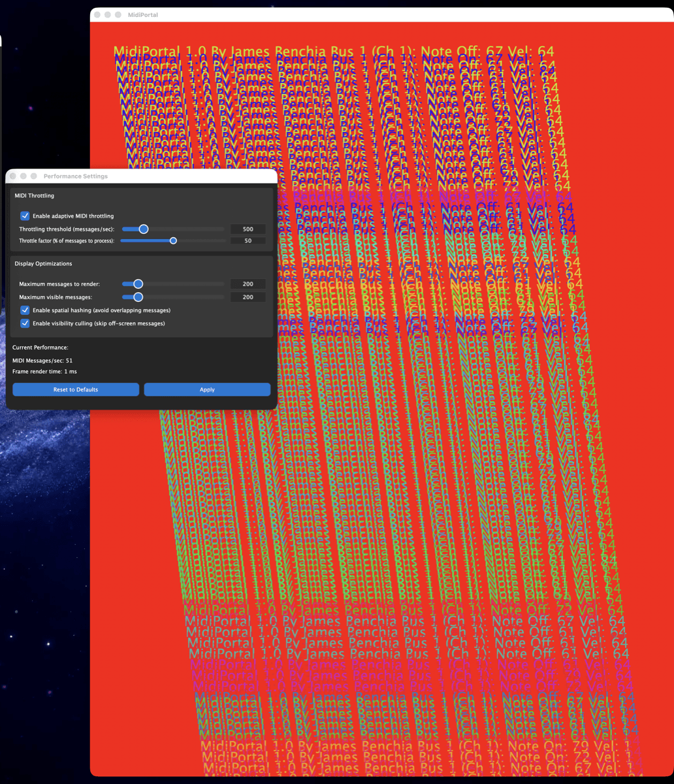Image resolution: width=674 pixels, height=784 pixels.
Task: Click the Throttle factor value field showing 50
Action: pyautogui.click(x=248, y=241)
